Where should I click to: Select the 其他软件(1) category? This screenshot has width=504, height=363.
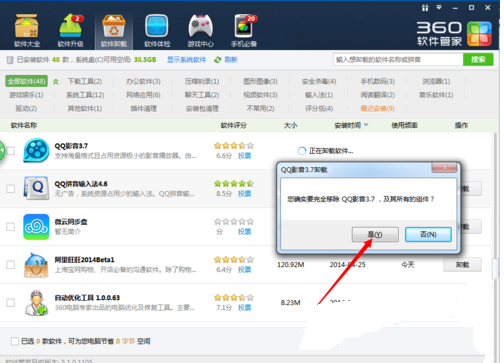tap(85, 108)
